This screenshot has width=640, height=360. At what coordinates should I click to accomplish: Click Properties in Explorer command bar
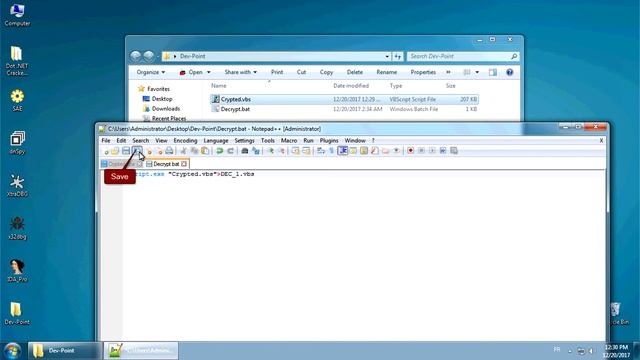point(423,72)
